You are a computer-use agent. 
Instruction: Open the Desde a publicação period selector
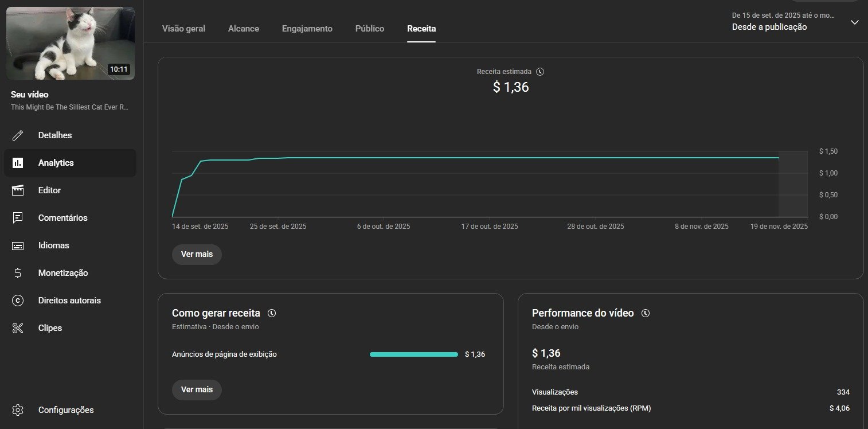click(769, 27)
